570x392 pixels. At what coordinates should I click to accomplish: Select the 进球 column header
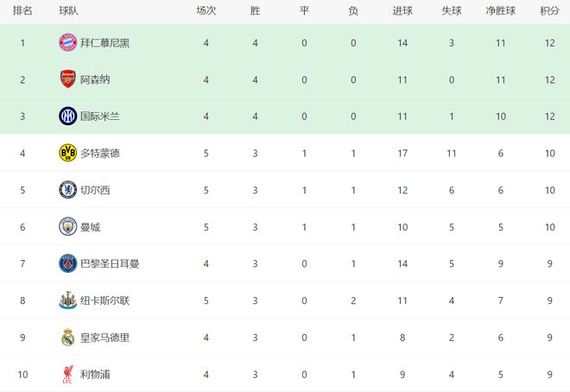pos(402,10)
